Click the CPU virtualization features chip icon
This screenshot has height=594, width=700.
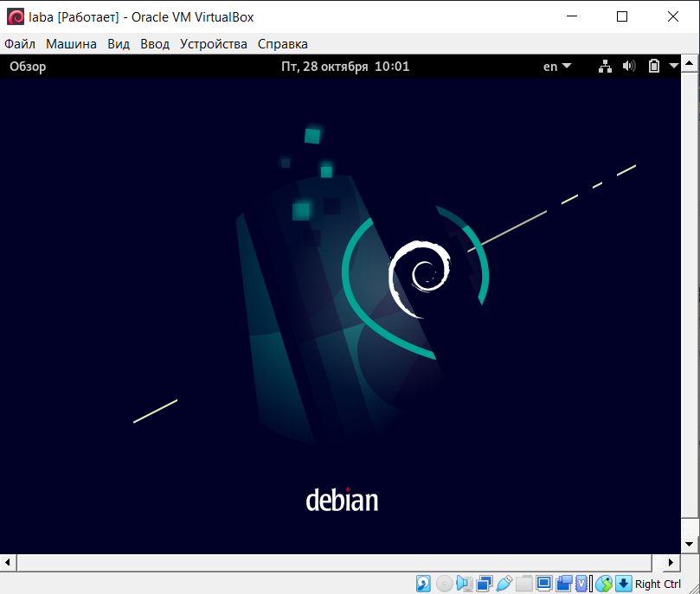[x=581, y=584]
